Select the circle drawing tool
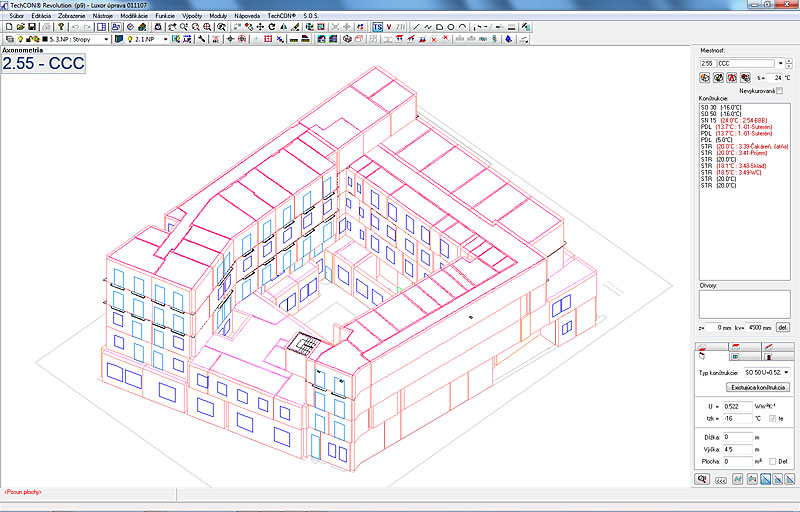800x512 pixels. click(x=450, y=26)
